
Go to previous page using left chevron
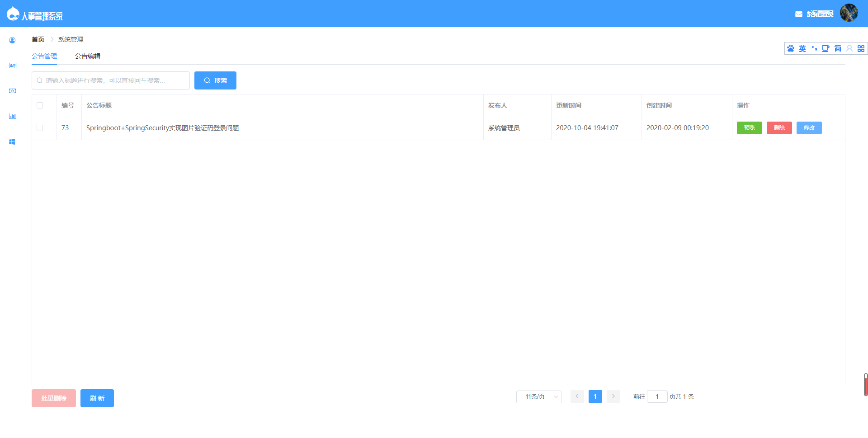click(577, 396)
